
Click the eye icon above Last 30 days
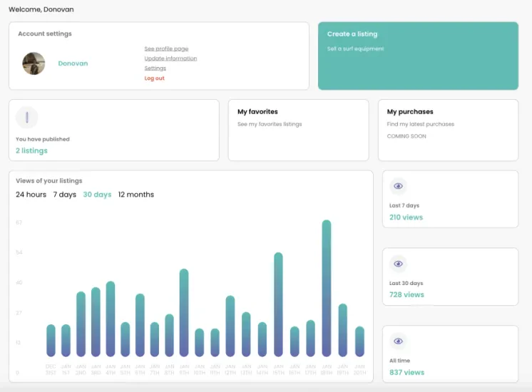click(398, 264)
